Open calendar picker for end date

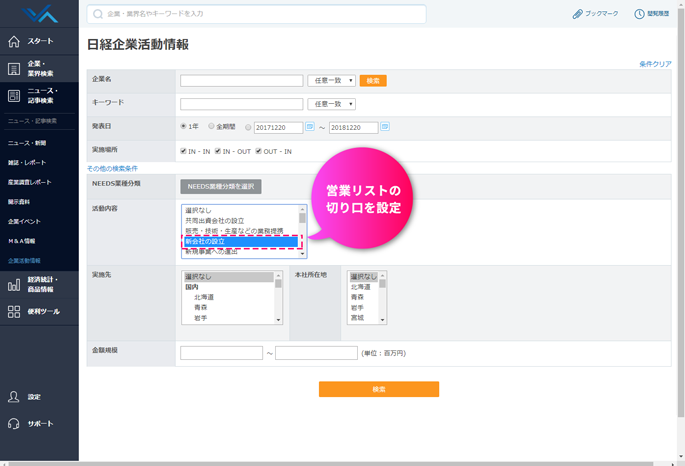(x=385, y=127)
